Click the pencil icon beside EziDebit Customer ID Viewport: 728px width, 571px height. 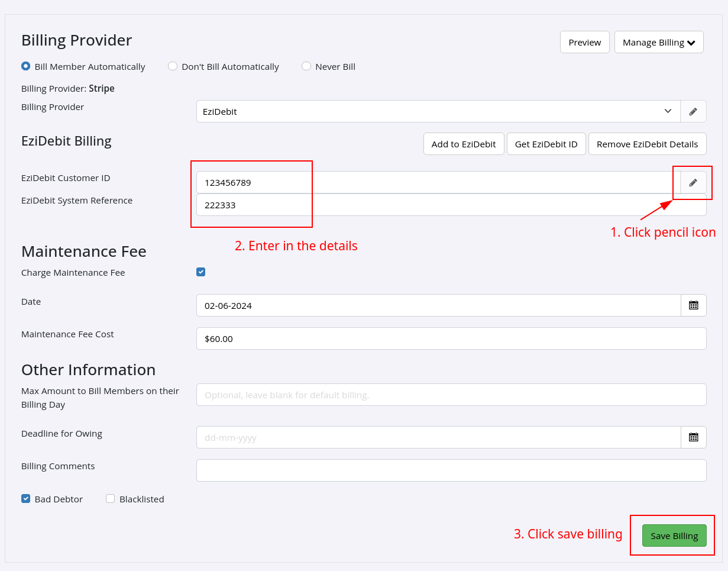(x=693, y=182)
